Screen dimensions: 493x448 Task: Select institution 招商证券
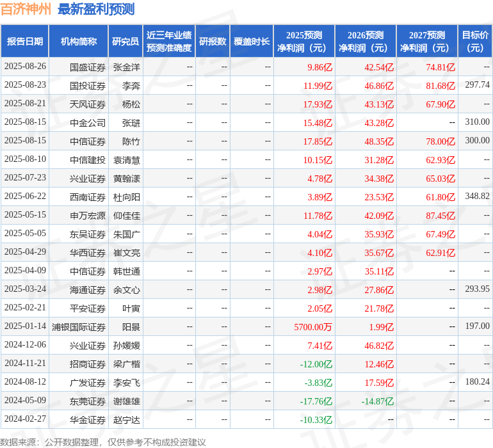(x=88, y=364)
